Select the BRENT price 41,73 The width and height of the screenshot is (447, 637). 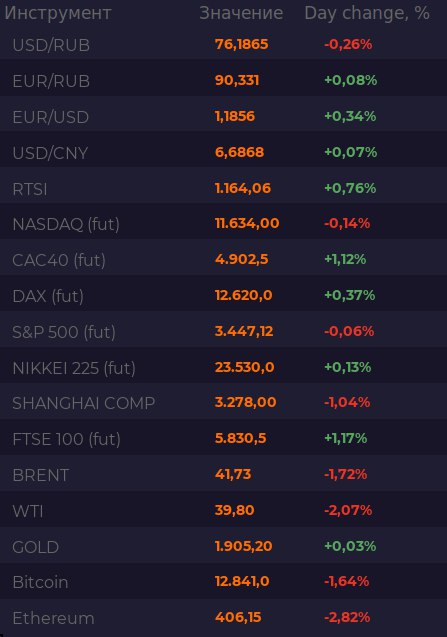click(233, 474)
